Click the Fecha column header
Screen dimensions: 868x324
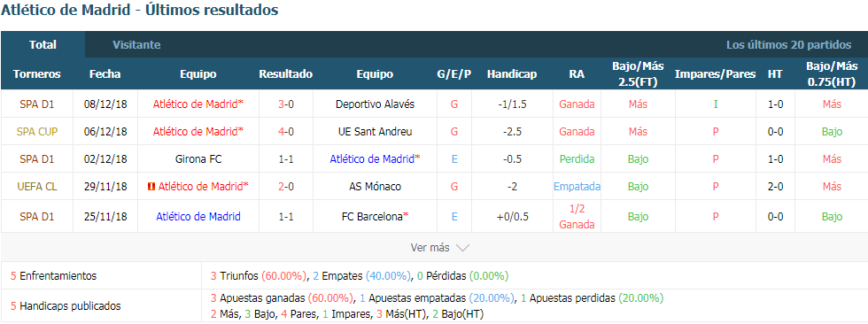(x=105, y=74)
